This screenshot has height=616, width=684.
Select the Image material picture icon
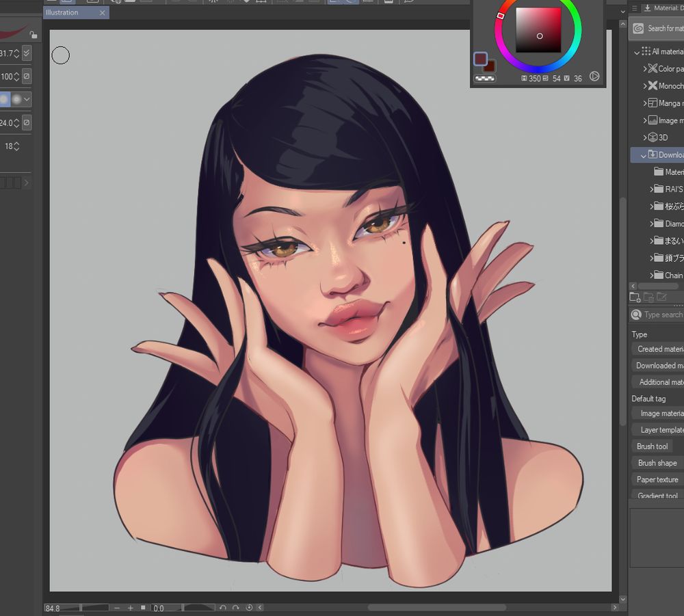point(653,120)
